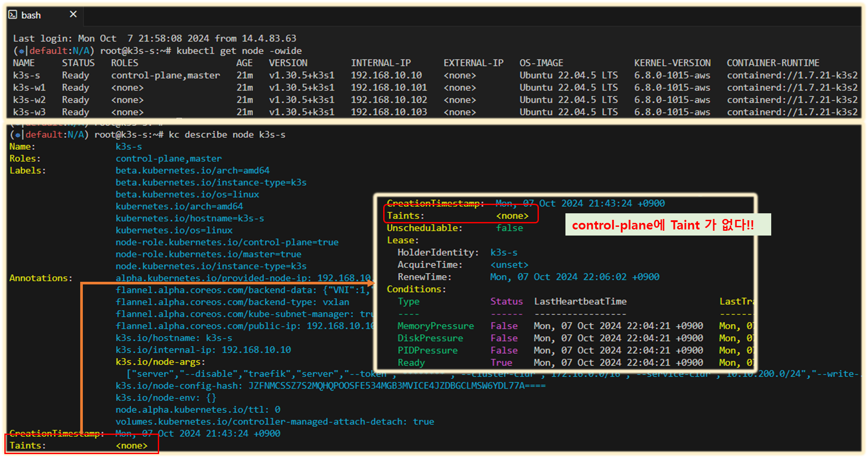Click 'Taints:' label at bottom of terminal

pos(27,446)
